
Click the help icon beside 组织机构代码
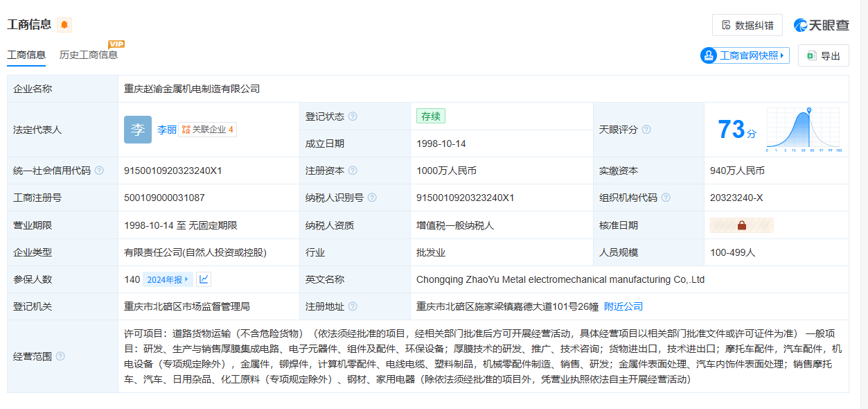tap(666, 198)
